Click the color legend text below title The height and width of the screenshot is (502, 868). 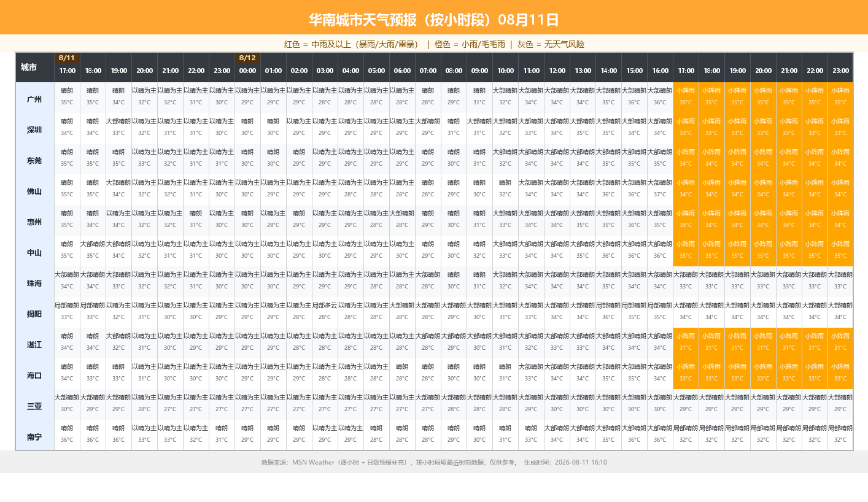pyautogui.click(x=434, y=44)
